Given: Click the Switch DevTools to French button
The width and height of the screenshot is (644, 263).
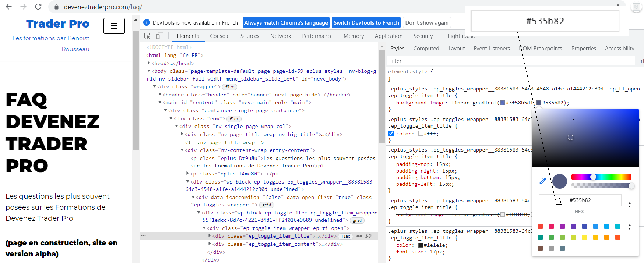Looking at the screenshot, I should 366,22.
